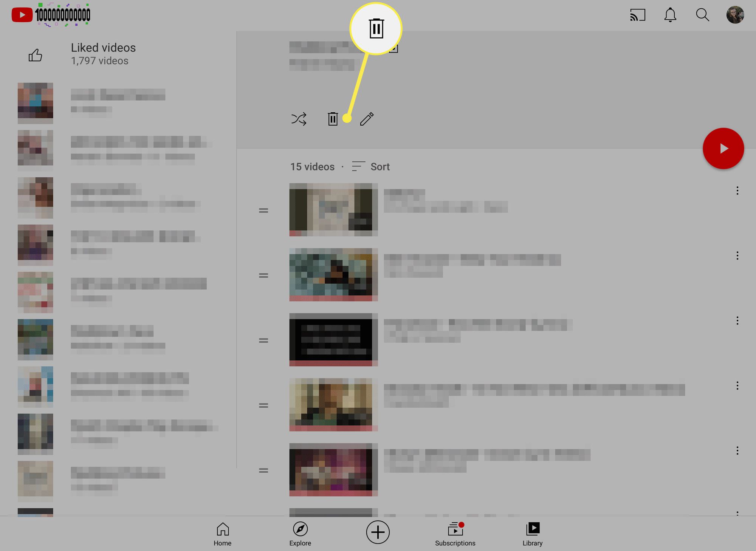Image resolution: width=756 pixels, height=551 pixels.
Task: Go to the Library tab
Action: pyautogui.click(x=533, y=534)
